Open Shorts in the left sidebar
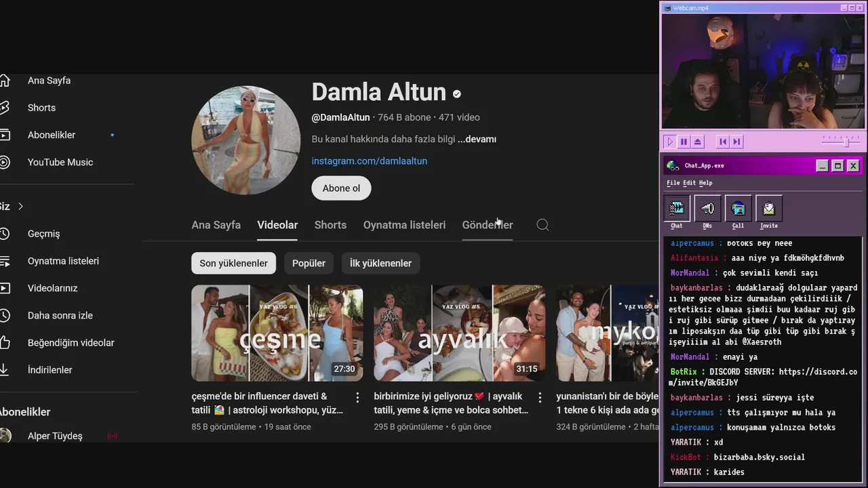 click(41, 108)
